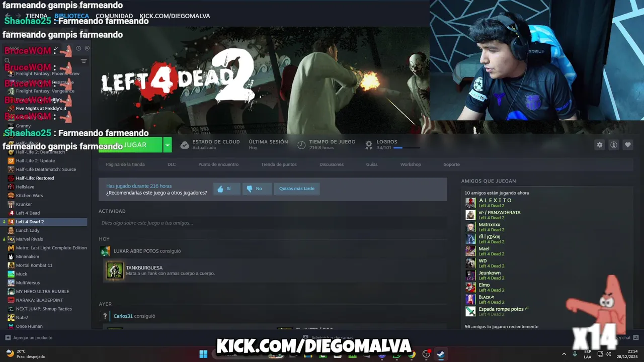Select Marvel Rivals game icon
Image resolution: width=644 pixels, height=362 pixels.
(11, 239)
